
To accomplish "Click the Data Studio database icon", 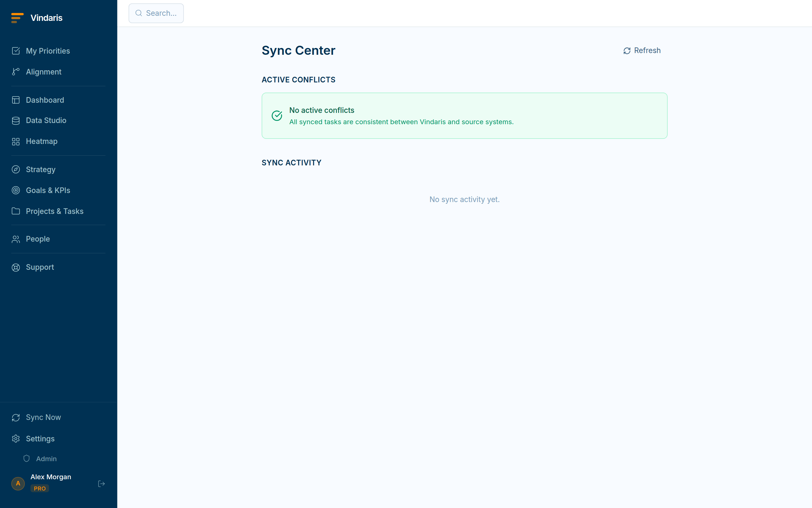I will tap(16, 121).
